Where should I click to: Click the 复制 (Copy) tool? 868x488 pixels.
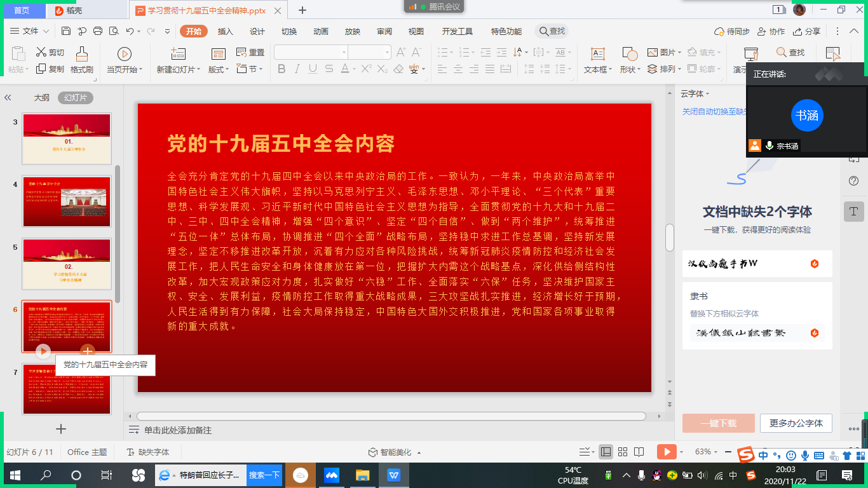[50, 69]
